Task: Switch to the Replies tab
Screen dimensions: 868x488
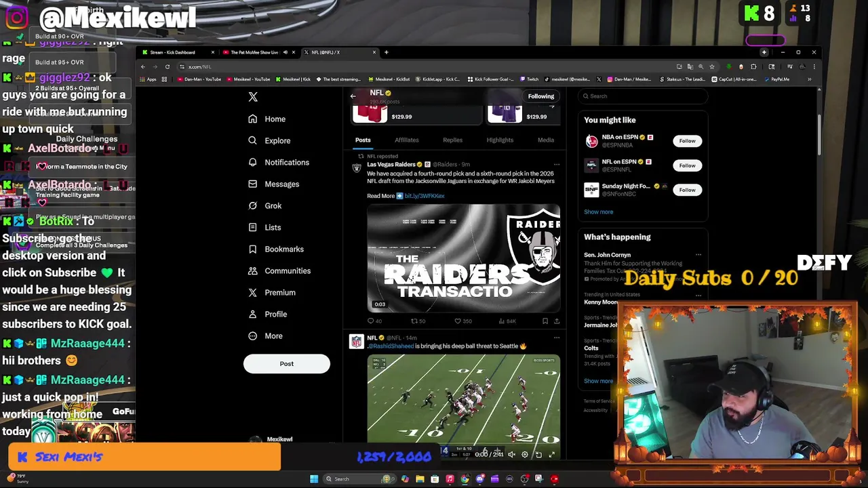Action: [452, 140]
